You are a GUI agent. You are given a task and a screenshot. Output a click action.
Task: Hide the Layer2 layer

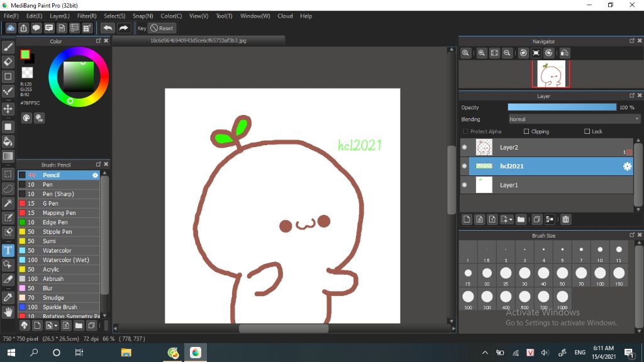tap(465, 147)
